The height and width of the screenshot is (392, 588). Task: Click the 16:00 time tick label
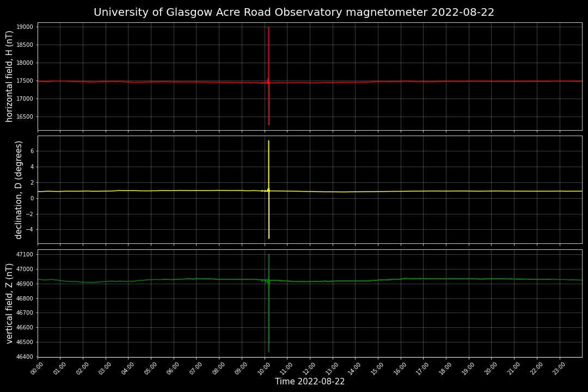click(x=400, y=369)
